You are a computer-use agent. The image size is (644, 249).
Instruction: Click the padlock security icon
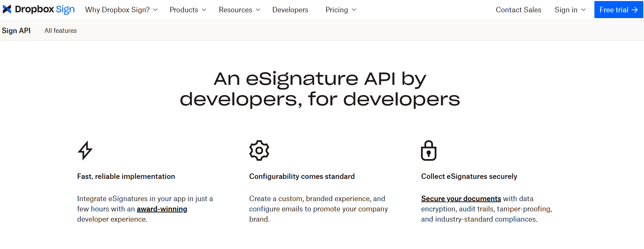(429, 150)
